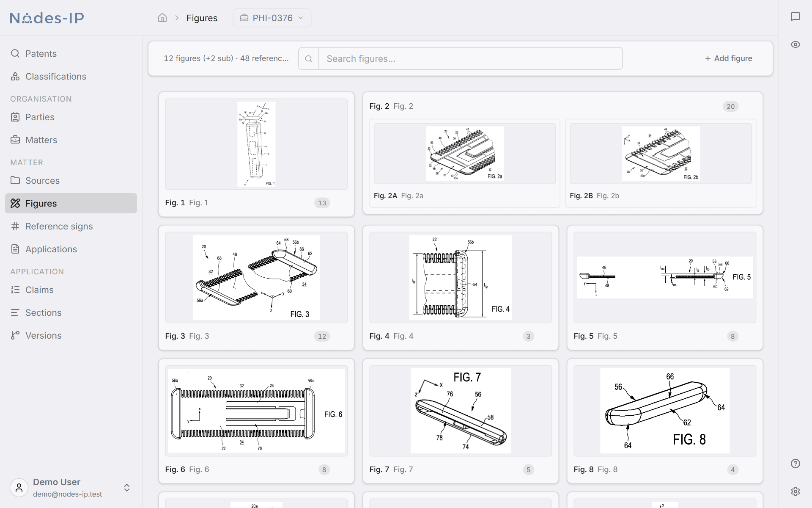Select the Fig. 7 drawing thumbnail
This screenshot has height=508, width=812.
[461, 411]
